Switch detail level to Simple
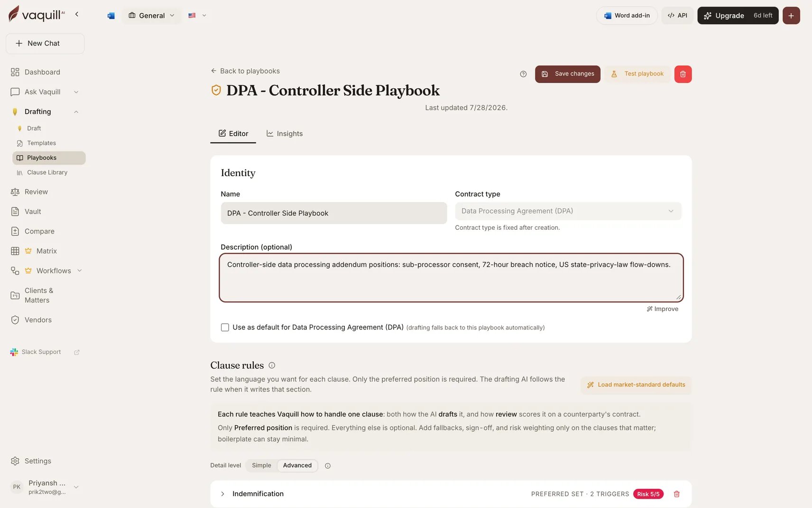The image size is (812, 508). click(x=261, y=465)
